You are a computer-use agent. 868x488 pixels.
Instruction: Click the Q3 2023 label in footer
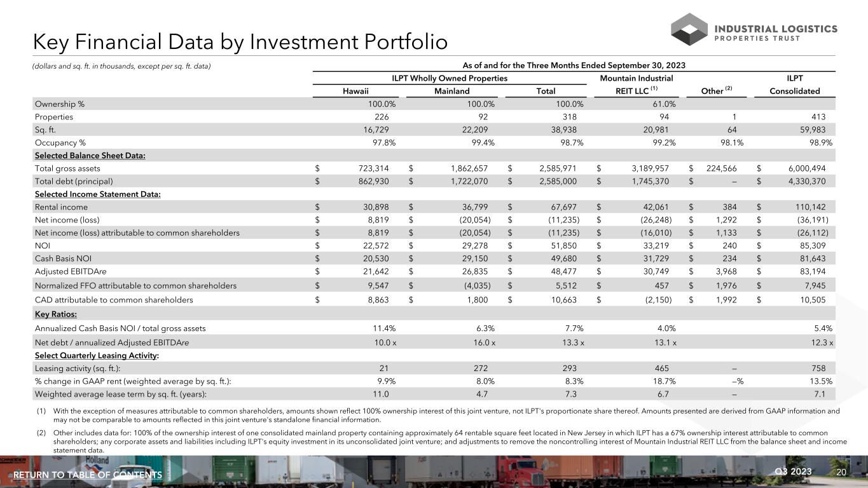point(794,471)
